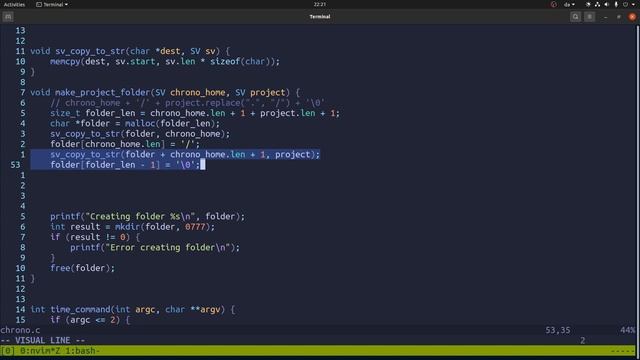
Task: Click the chrono.c filename in status line
Action: coord(20,330)
